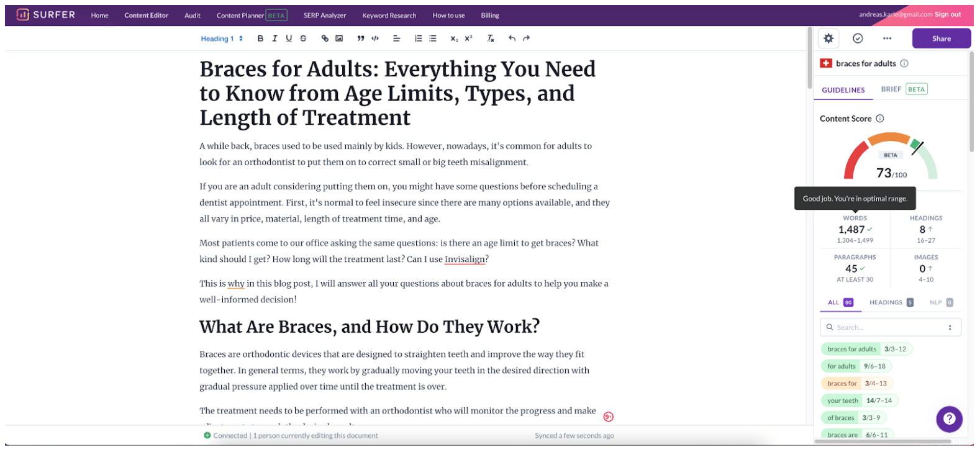This screenshot has height=452, width=980.
Task: Go to Content Editor
Action: click(147, 16)
